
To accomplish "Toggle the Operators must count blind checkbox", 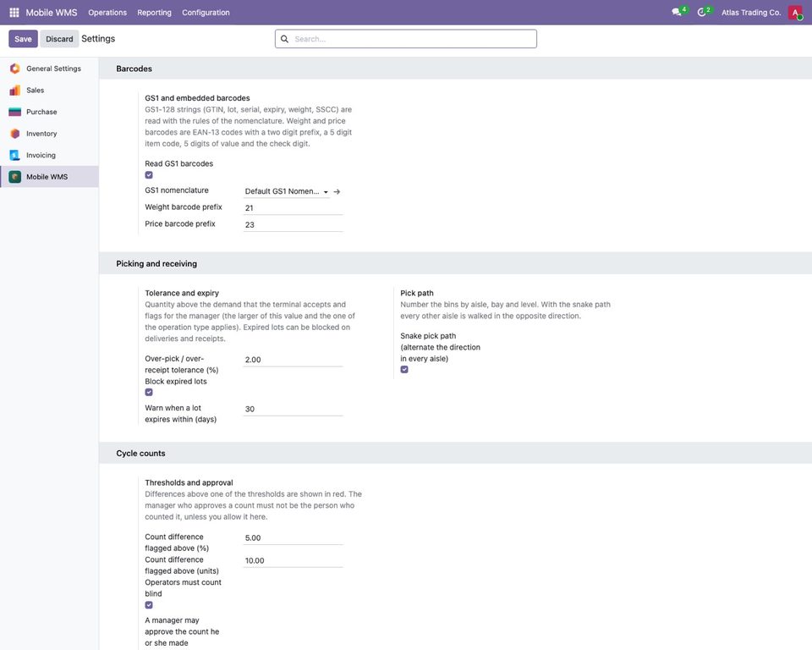I will coord(149,605).
